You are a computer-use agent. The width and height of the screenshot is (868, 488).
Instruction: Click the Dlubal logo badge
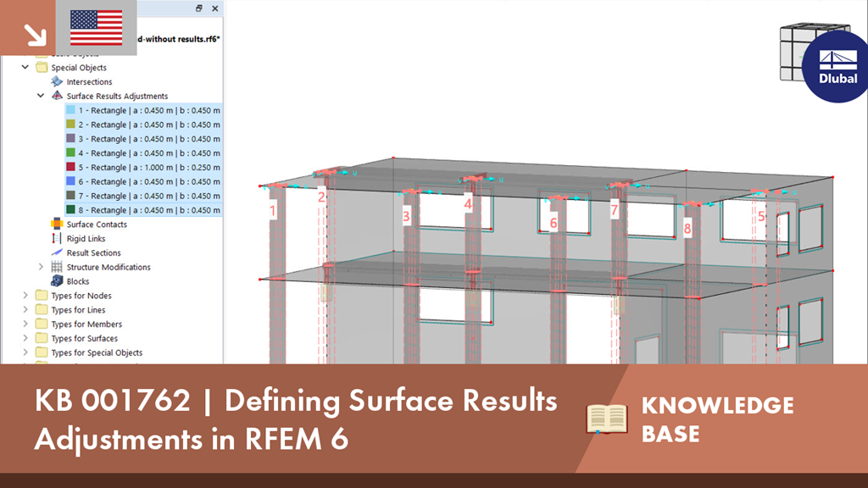[x=836, y=66]
